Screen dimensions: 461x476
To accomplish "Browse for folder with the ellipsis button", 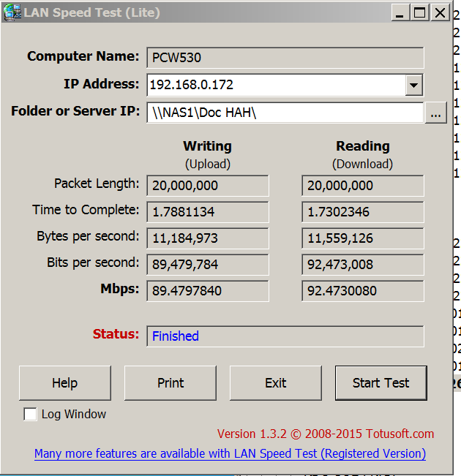I will tap(435, 113).
